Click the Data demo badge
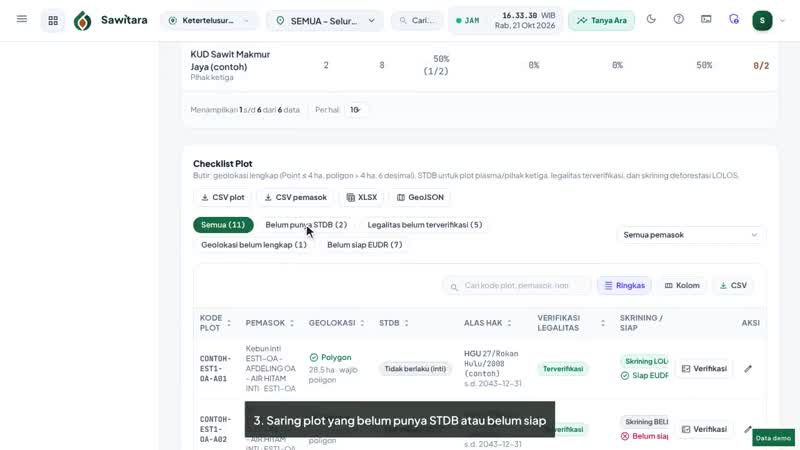Image resolution: width=800 pixels, height=450 pixels. [773, 438]
